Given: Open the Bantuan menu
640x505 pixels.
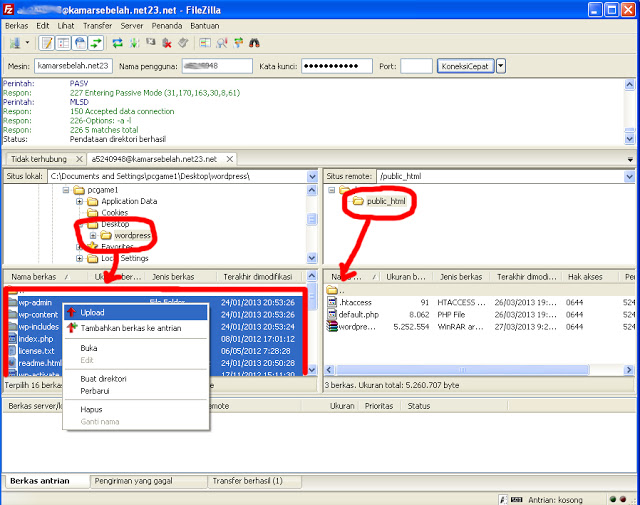Looking at the screenshot, I should [204, 26].
